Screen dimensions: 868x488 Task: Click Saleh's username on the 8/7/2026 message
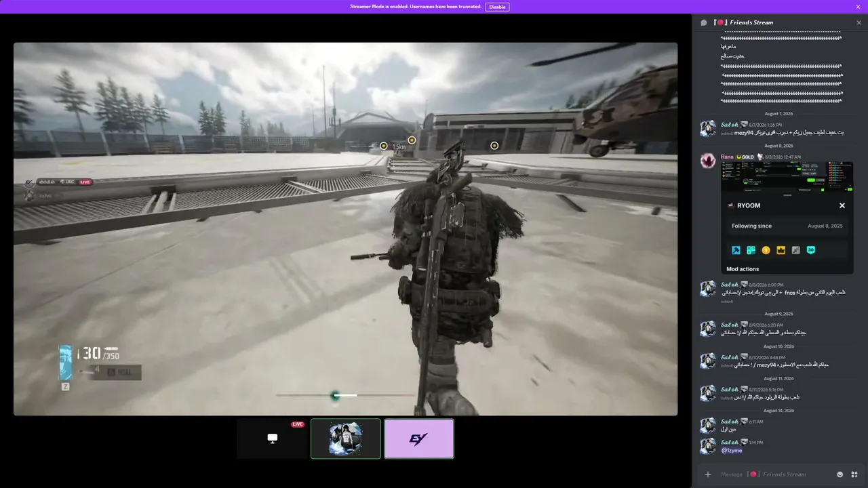(729, 125)
